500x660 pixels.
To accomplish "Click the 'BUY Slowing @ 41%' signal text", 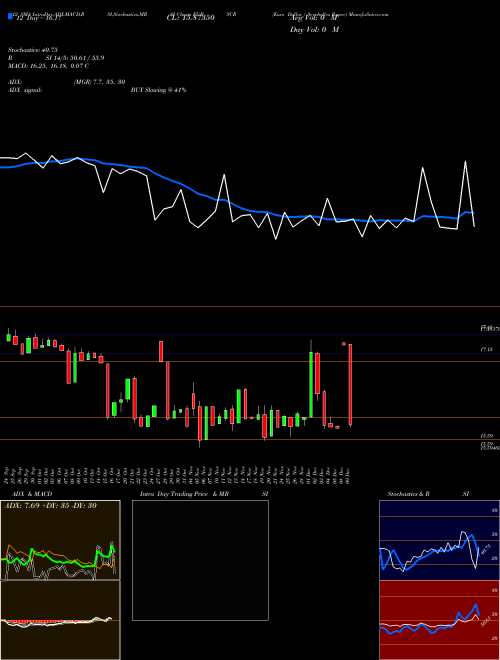I will (159, 90).
